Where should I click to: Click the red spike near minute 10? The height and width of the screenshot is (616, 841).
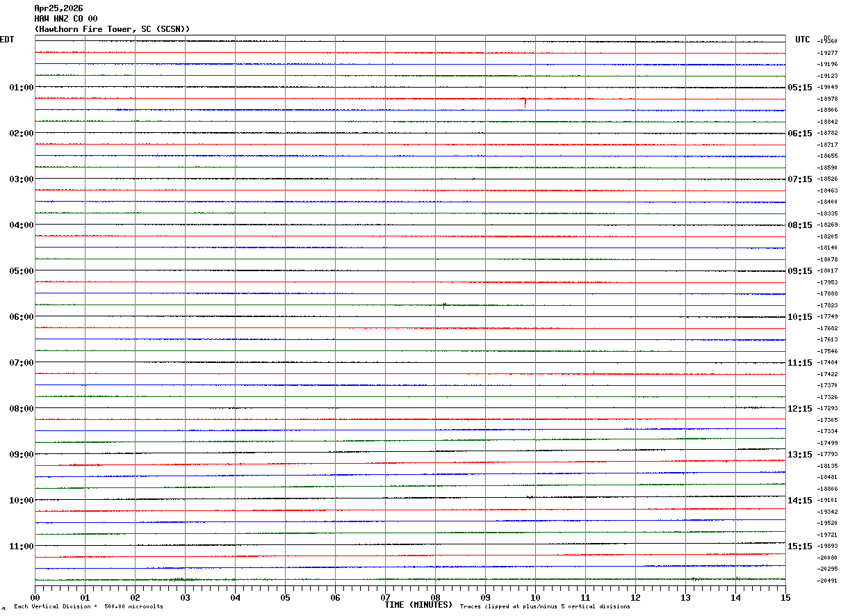[525, 102]
